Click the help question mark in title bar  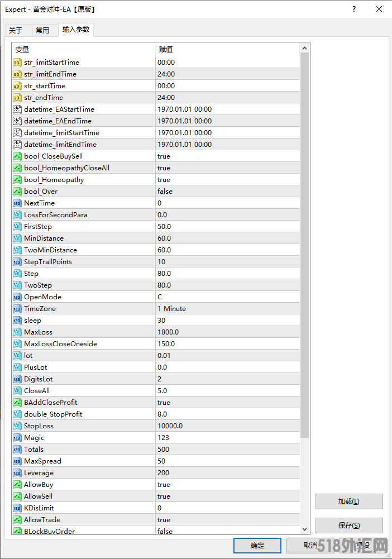354,9
